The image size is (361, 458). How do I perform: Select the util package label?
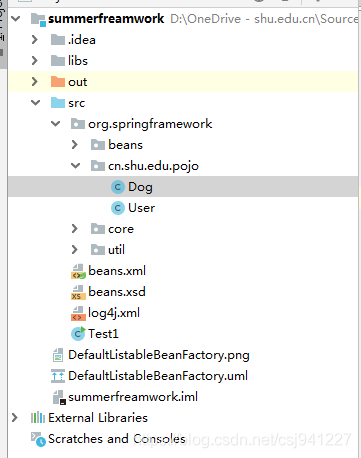click(116, 250)
